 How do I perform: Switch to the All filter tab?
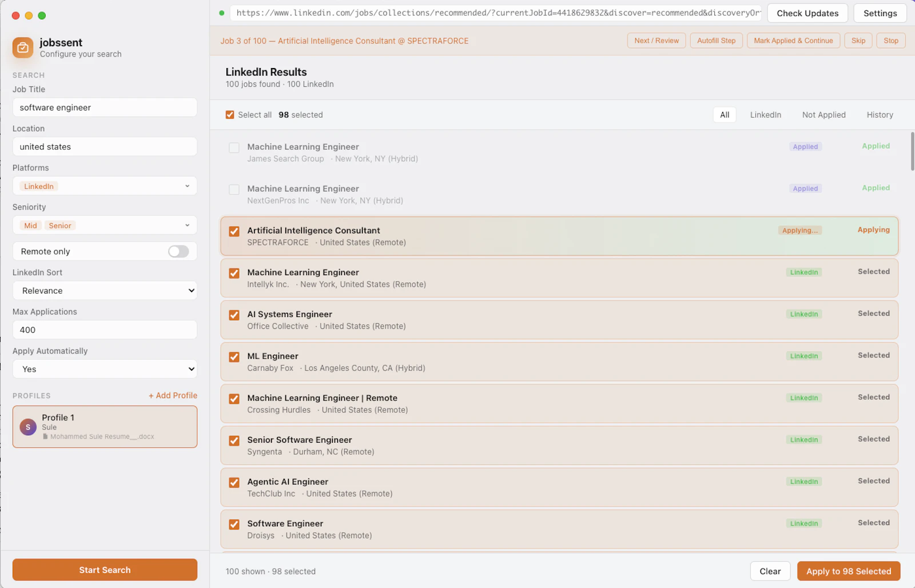tap(725, 115)
